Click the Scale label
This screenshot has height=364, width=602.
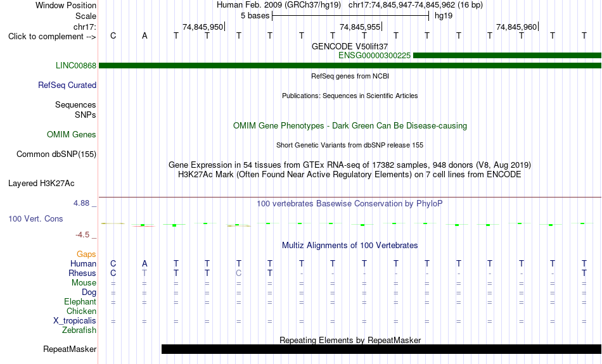86,16
